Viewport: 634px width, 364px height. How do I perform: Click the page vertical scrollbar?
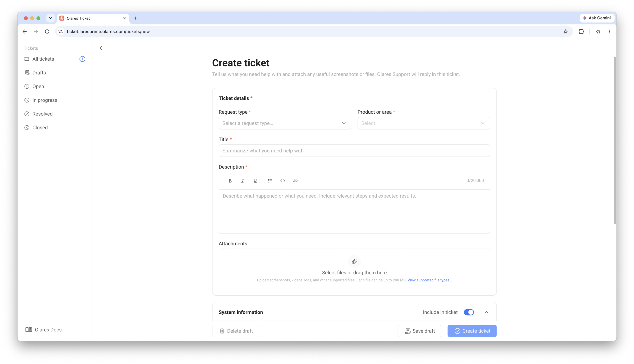pos(615,140)
